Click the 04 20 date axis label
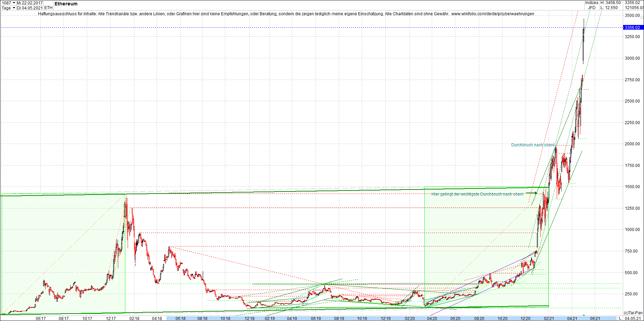Viewport: 644px width, 321px height. coord(432,318)
